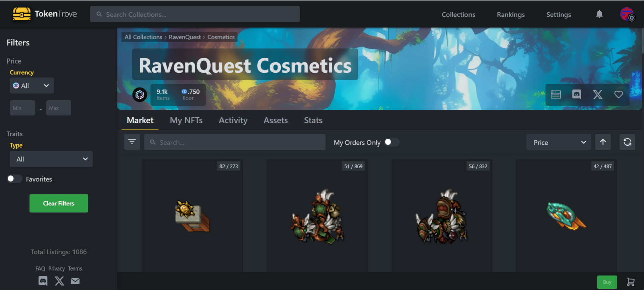Click the TokenTrove treasure chest logo
Image resolution: width=644 pixels, height=290 pixels.
tap(21, 14)
